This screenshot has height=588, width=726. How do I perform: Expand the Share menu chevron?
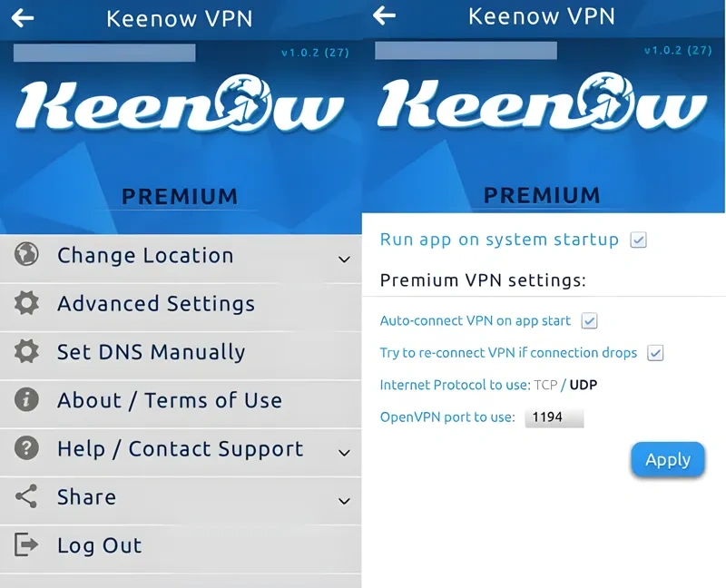(344, 501)
